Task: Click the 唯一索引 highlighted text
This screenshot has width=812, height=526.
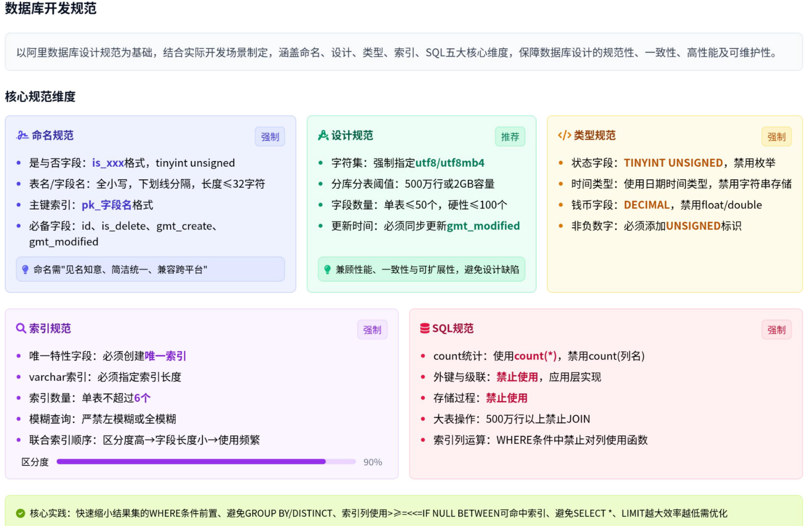Action: coord(165,356)
